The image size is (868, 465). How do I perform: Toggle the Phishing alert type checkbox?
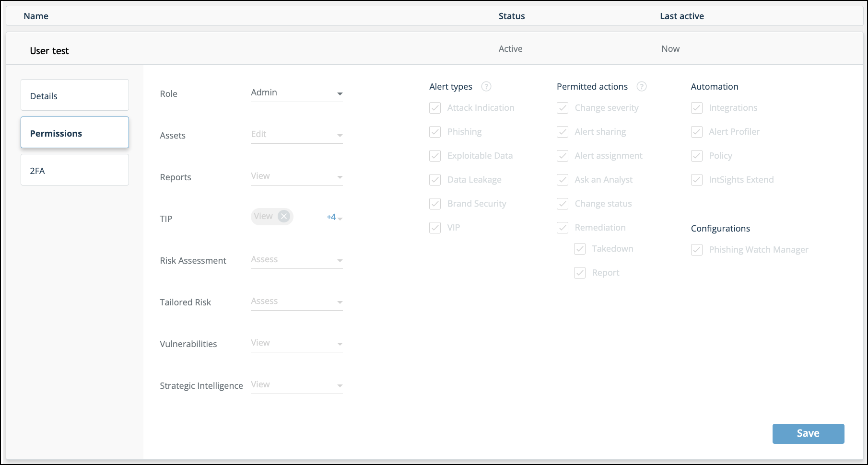435,132
